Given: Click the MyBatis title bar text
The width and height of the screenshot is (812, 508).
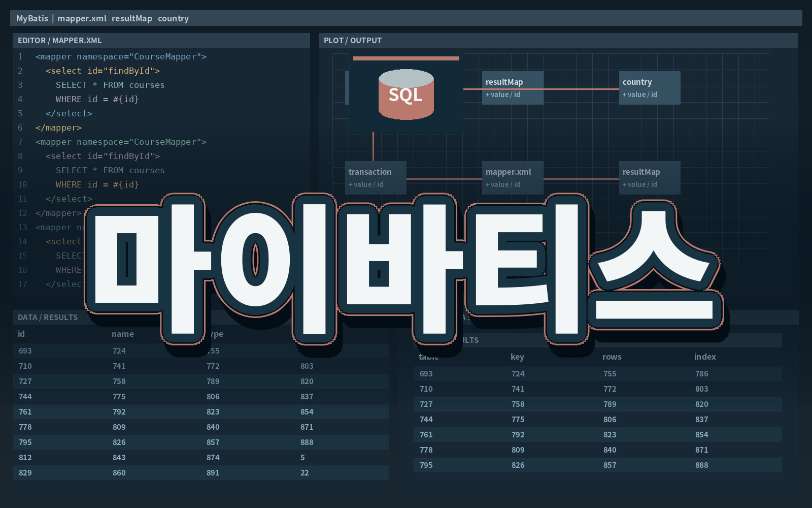Looking at the screenshot, I should pos(103,18).
